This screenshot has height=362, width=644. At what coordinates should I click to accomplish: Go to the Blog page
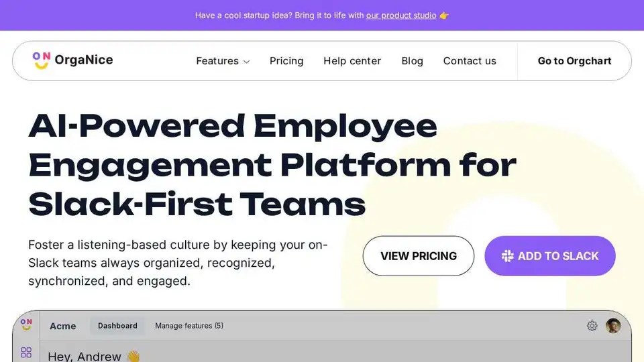[x=412, y=61]
